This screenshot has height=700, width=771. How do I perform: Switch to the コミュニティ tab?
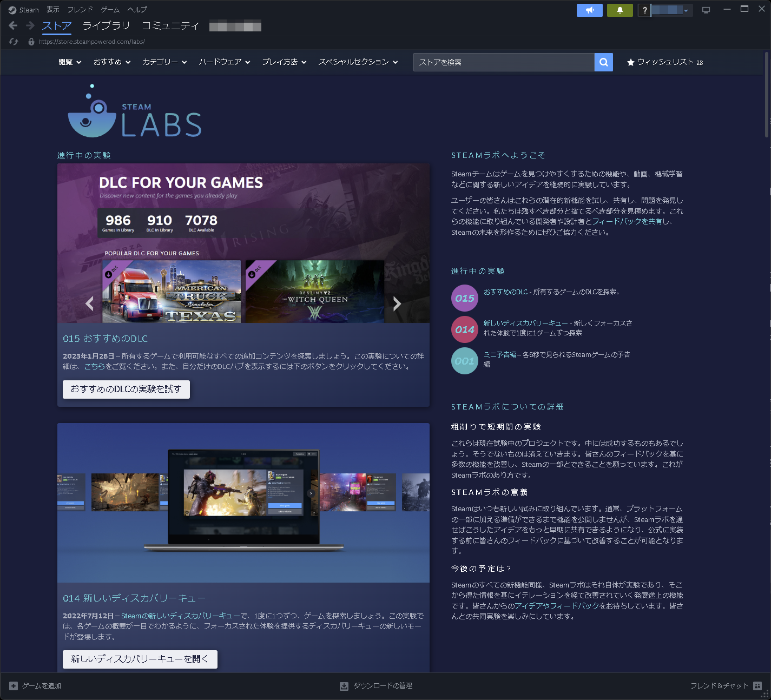[x=170, y=25]
